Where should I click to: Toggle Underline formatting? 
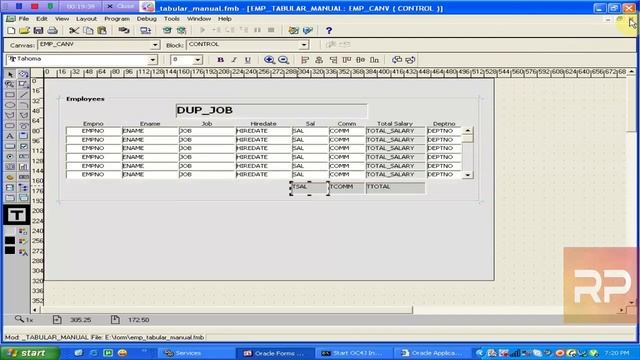(x=247, y=60)
